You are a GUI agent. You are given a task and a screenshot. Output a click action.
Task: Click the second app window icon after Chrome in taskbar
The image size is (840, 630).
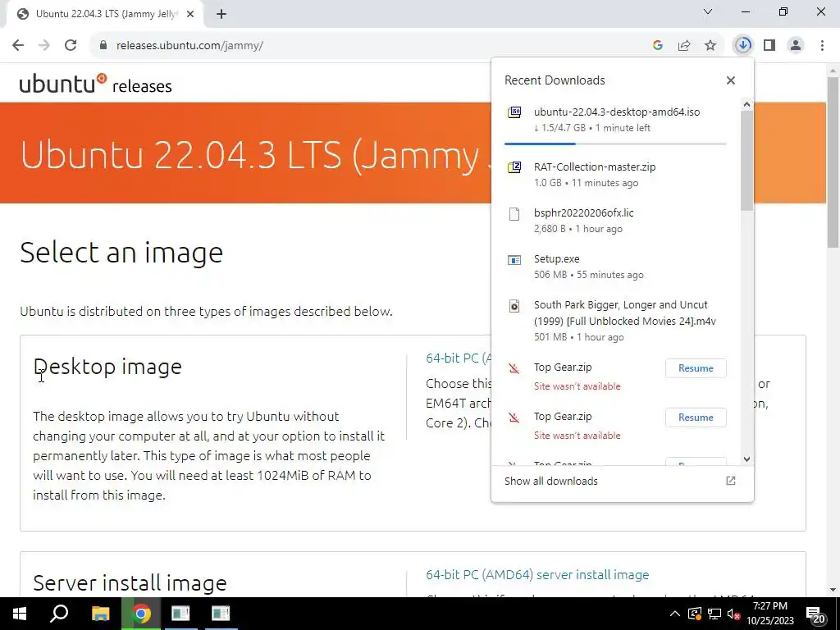(x=221, y=614)
